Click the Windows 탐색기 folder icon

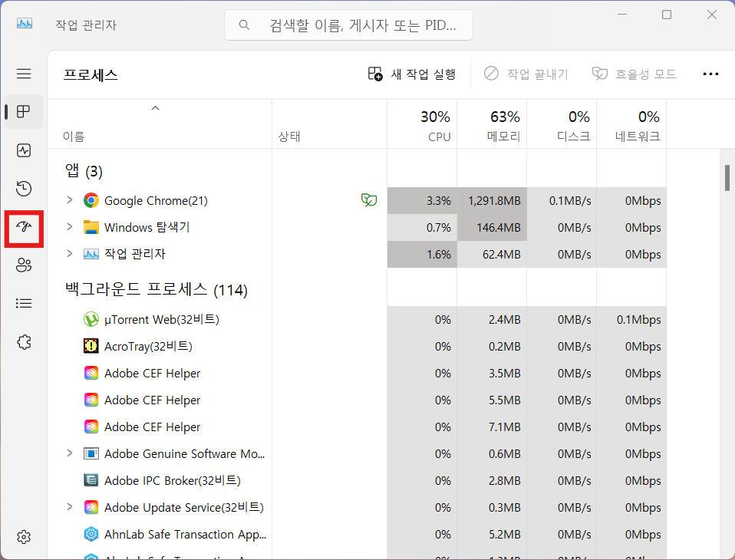[x=91, y=227]
